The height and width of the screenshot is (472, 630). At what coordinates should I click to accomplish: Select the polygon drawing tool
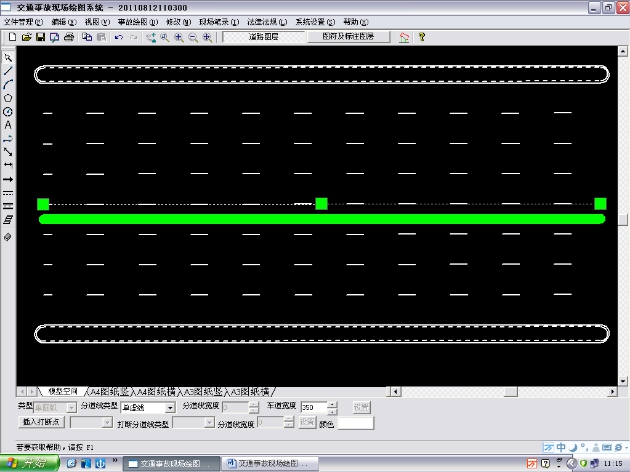tap(8, 98)
